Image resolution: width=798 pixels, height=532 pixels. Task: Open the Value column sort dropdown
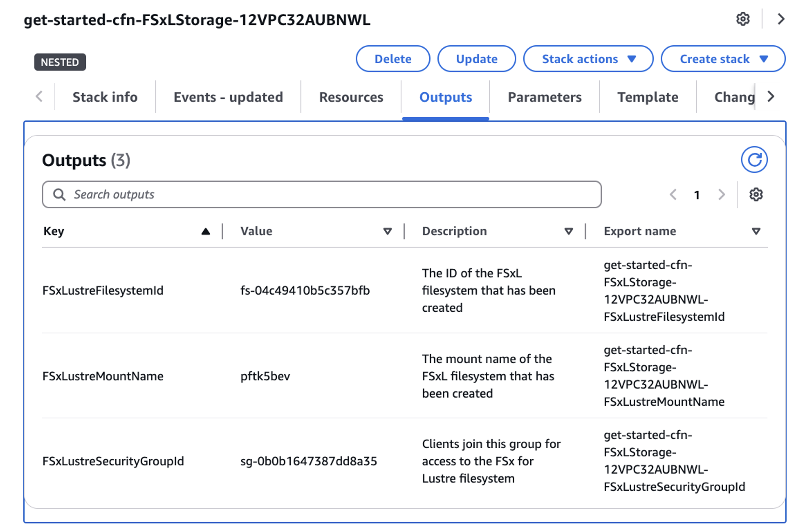(387, 231)
